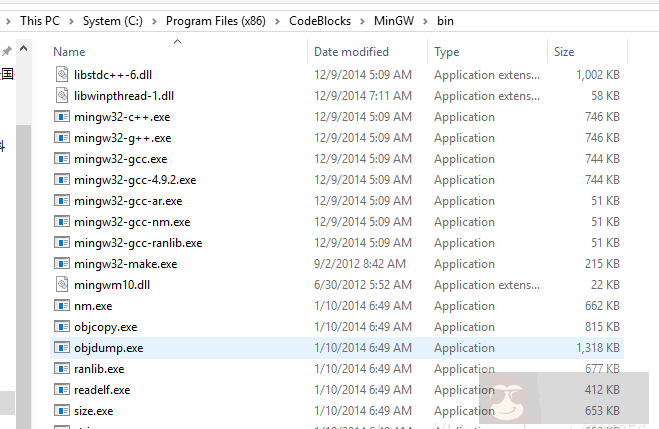Select file name mingw32-gcc-ar.exe
This screenshot has width=659, height=429.
[128, 201]
